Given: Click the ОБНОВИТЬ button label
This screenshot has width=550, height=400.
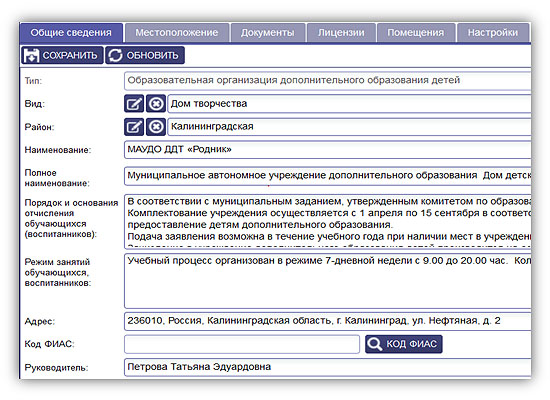Looking at the screenshot, I should point(152,55).
